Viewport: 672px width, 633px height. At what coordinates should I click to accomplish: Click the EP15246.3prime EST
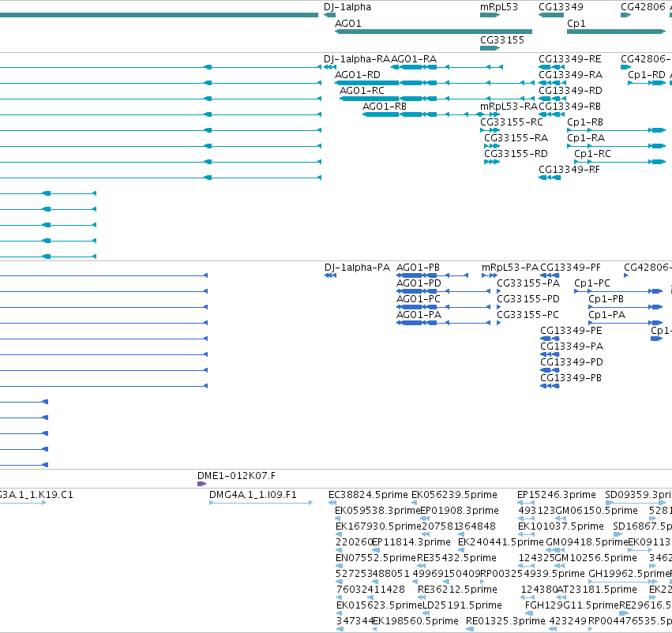526,503
